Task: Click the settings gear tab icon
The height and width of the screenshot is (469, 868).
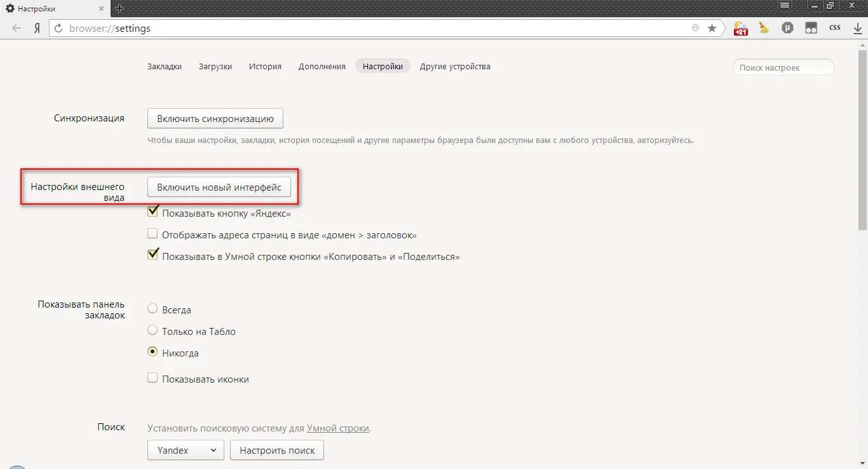Action: point(10,9)
